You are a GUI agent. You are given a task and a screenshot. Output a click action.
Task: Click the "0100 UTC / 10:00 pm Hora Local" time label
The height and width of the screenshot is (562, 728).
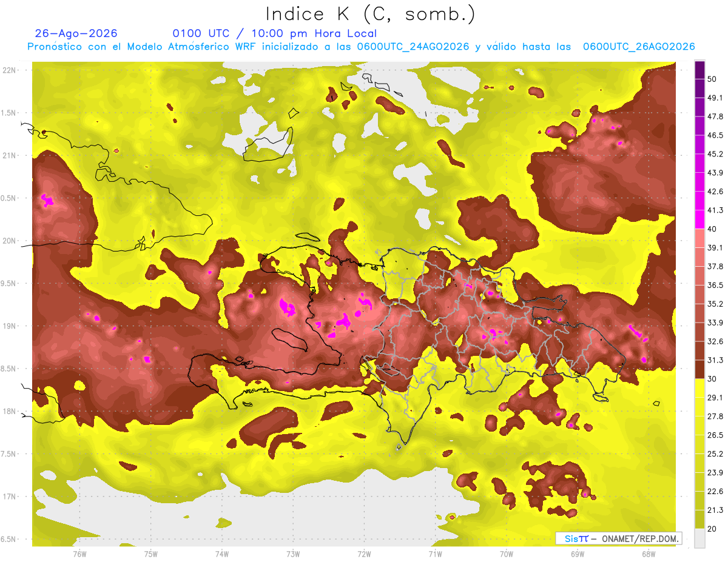[274, 33]
